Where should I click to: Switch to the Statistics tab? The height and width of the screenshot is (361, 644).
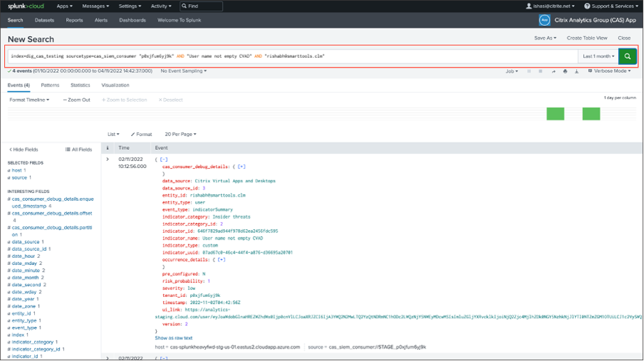tap(80, 85)
